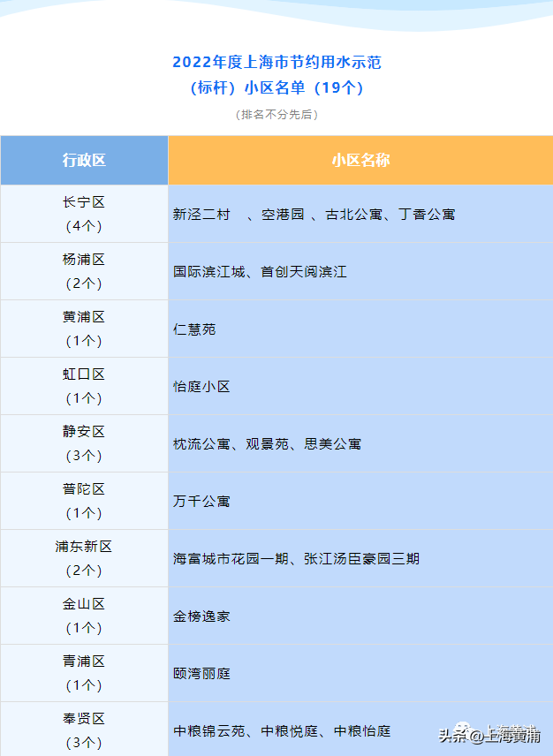Click the 浦东新区 district cell

84,558
